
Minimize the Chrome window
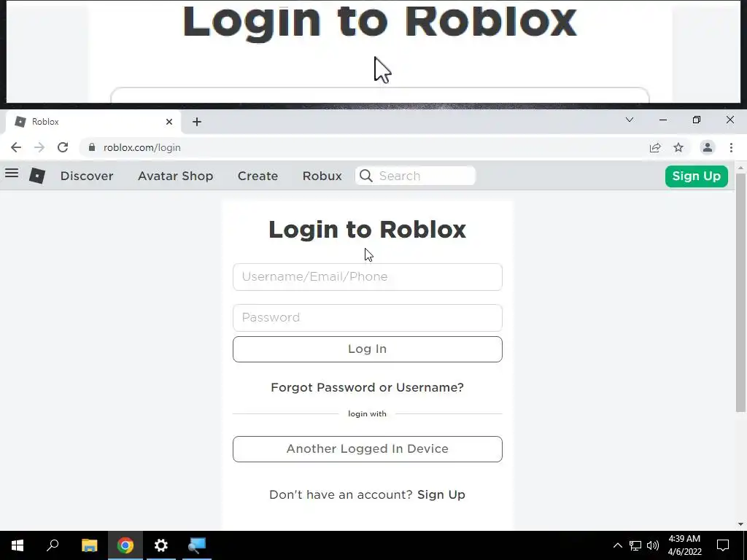(x=662, y=120)
